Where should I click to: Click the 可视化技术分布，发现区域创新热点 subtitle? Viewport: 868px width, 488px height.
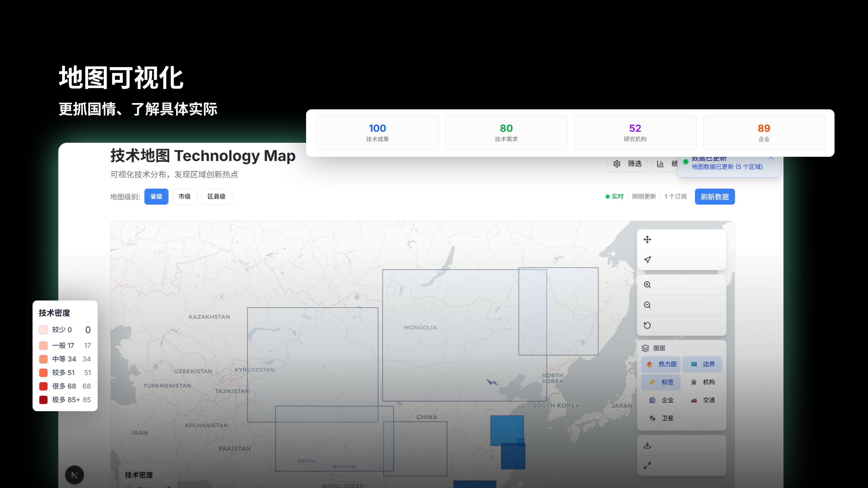pos(174,174)
